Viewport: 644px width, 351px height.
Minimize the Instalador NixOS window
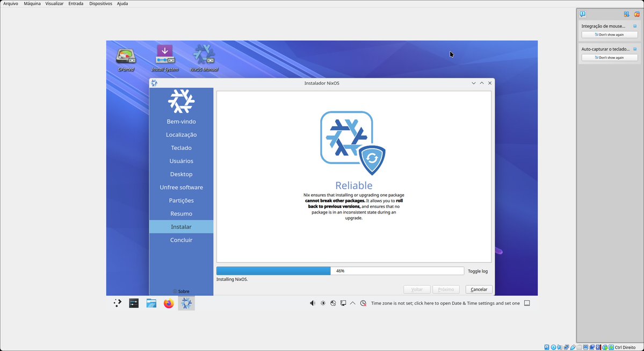(474, 83)
